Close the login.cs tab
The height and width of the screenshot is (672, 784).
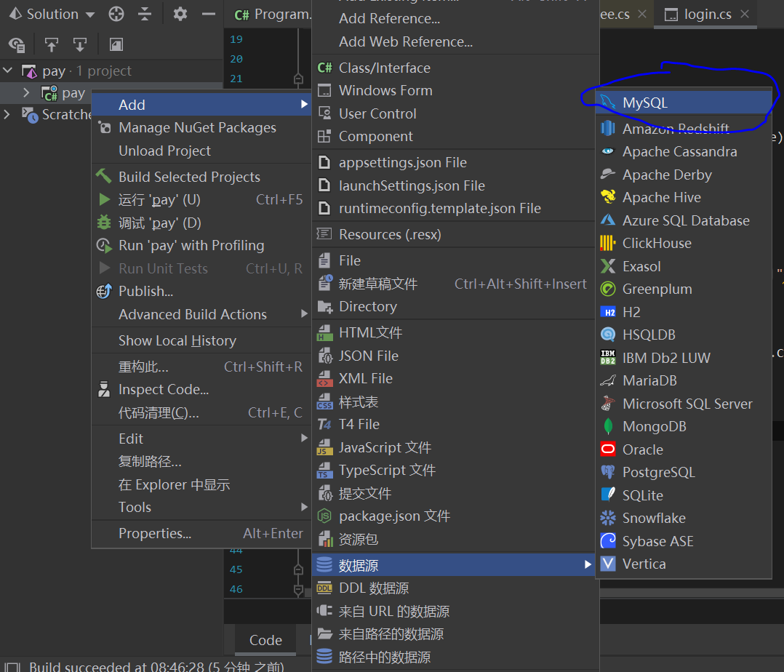coord(745,14)
